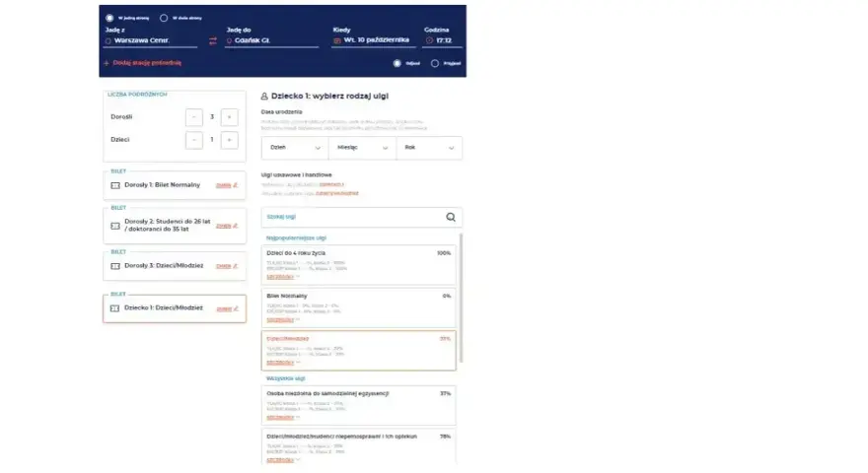Select Dzieci/młodzież/studenci niepełnosprawni i ich opiekun discount
The image size is (868, 473).
tap(359, 447)
